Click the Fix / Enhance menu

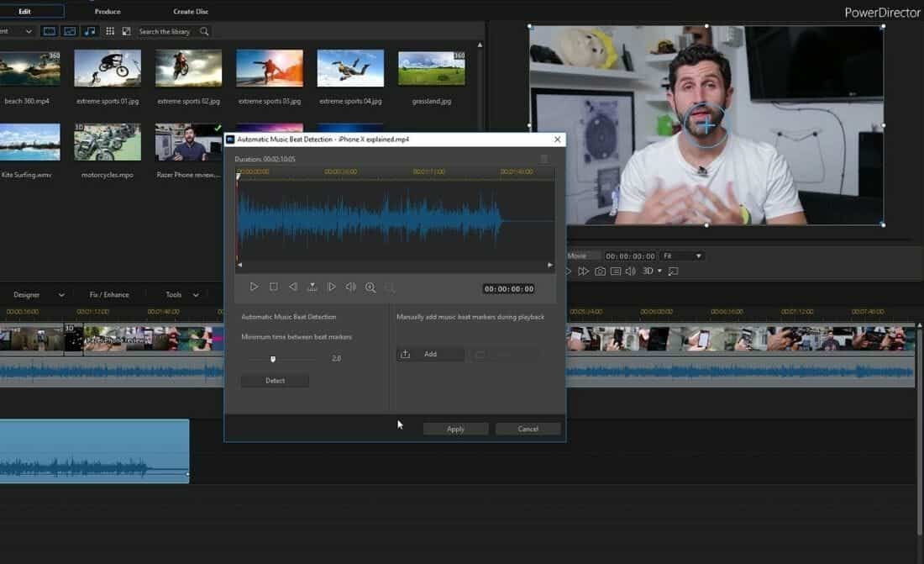pos(109,294)
